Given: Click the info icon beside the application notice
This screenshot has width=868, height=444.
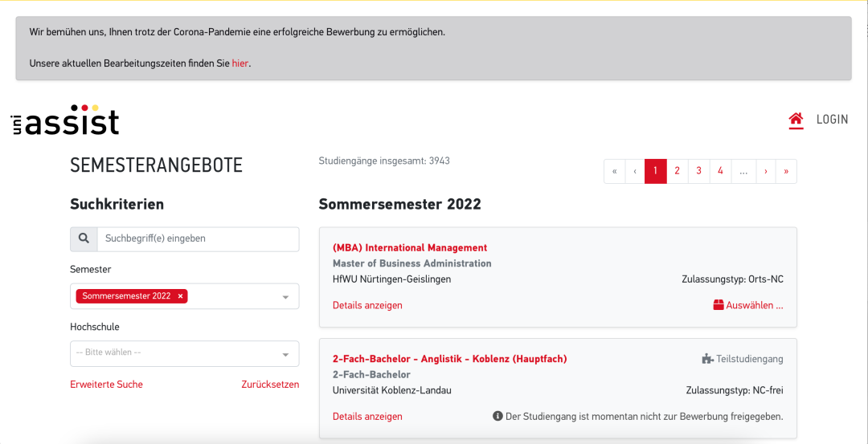Looking at the screenshot, I should [x=497, y=416].
